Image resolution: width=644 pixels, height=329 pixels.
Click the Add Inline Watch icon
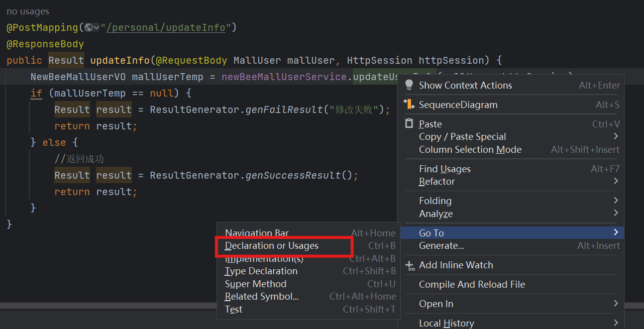410,265
